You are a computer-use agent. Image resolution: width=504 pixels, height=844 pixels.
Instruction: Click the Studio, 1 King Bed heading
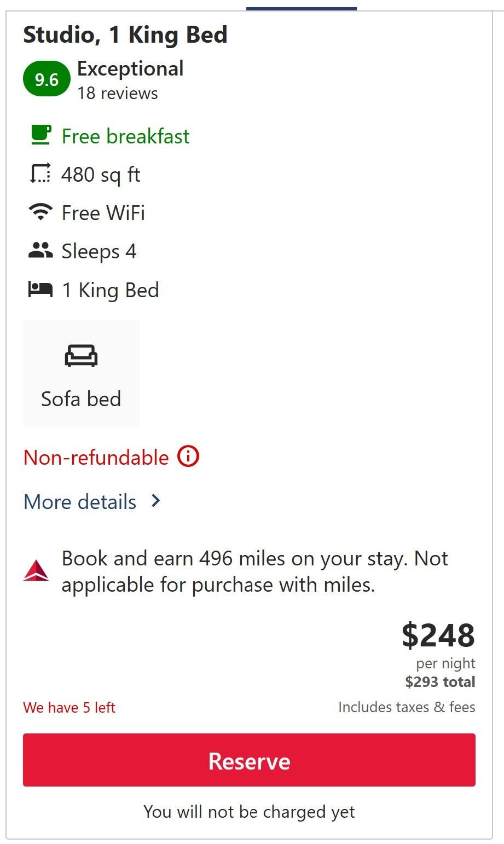[125, 36]
